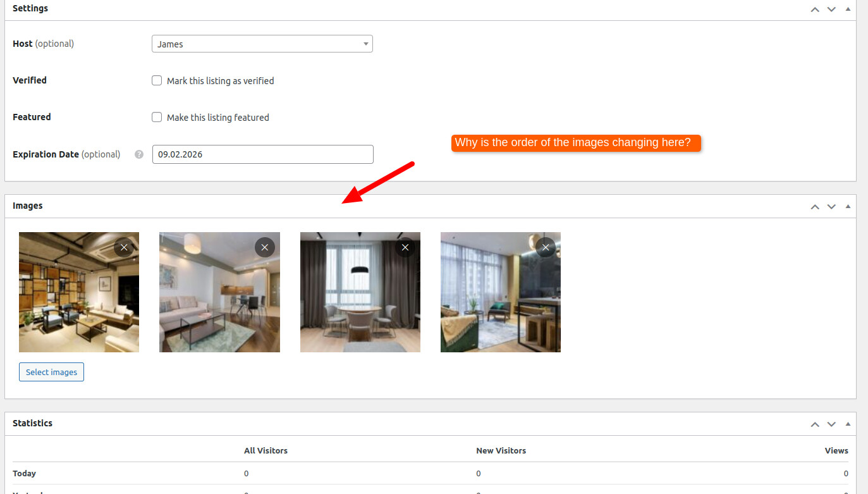Click the Expiration Date help icon
The width and height of the screenshot is (868, 494).
[x=139, y=154]
